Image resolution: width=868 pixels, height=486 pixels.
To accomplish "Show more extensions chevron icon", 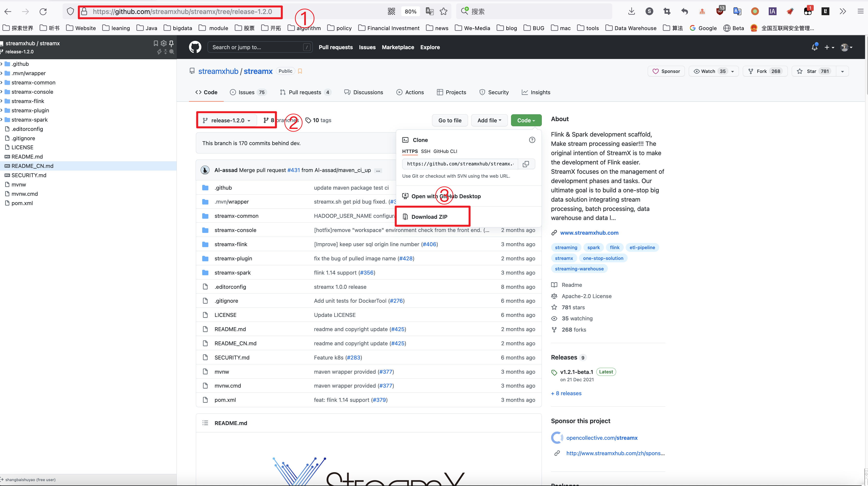I will [843, 12].
